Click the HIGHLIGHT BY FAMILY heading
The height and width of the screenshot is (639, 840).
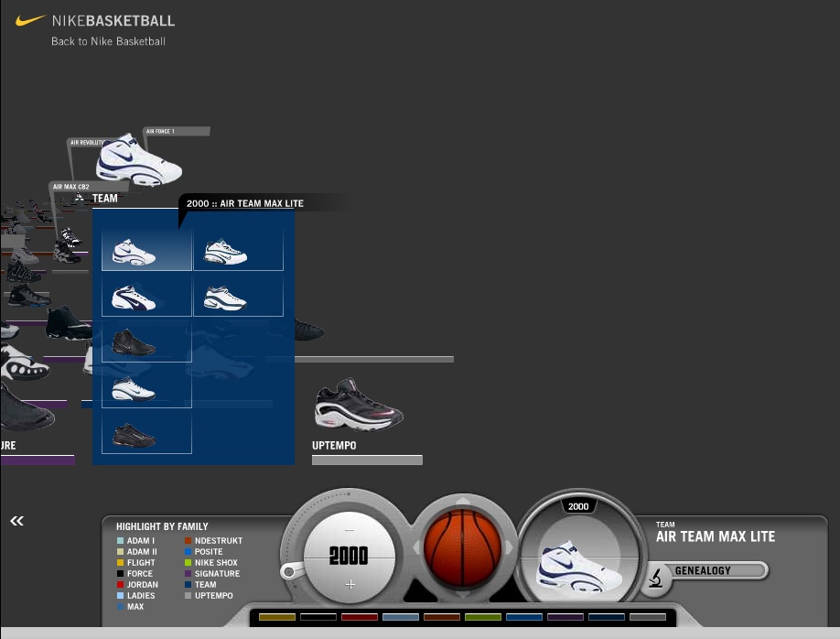tap(162, 526)
